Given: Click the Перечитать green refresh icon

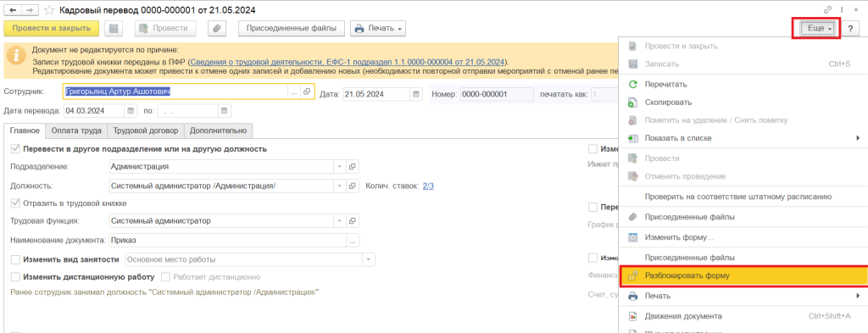Looking at the screenshot, I should [x=632, y=84].
